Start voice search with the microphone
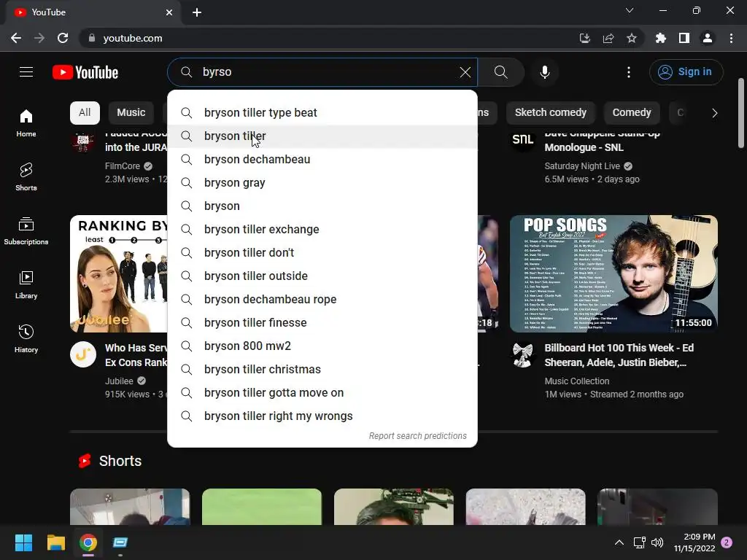 [544, 72]
